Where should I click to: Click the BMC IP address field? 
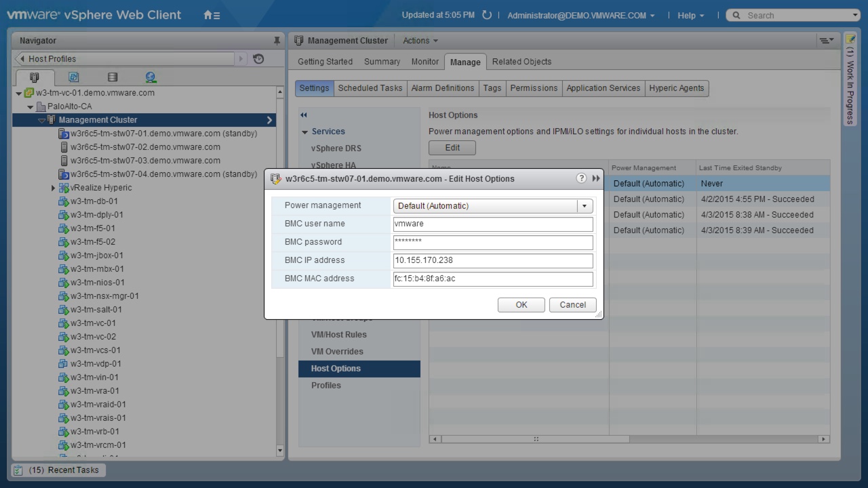tap(493, 260)
